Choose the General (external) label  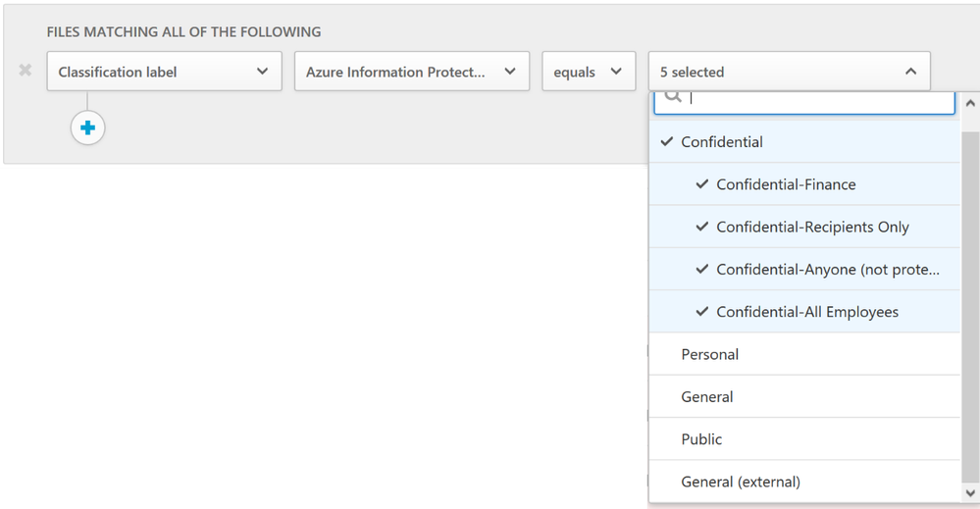pyautogui.click(x=804, y=482)
